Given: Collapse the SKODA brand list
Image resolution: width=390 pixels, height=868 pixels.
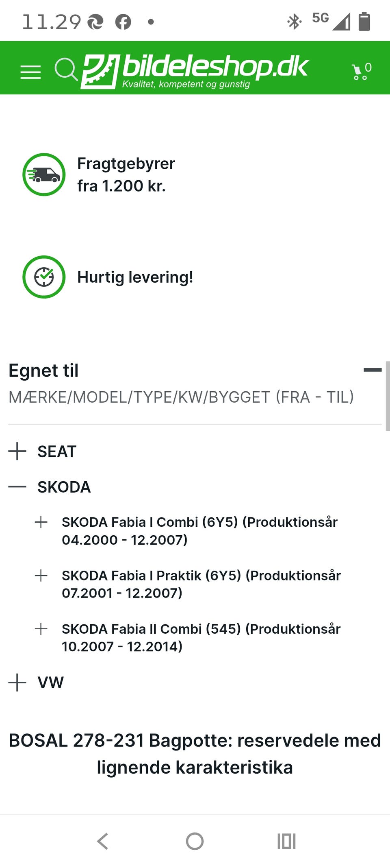Looking at the screenshot, I should (17, 487).
